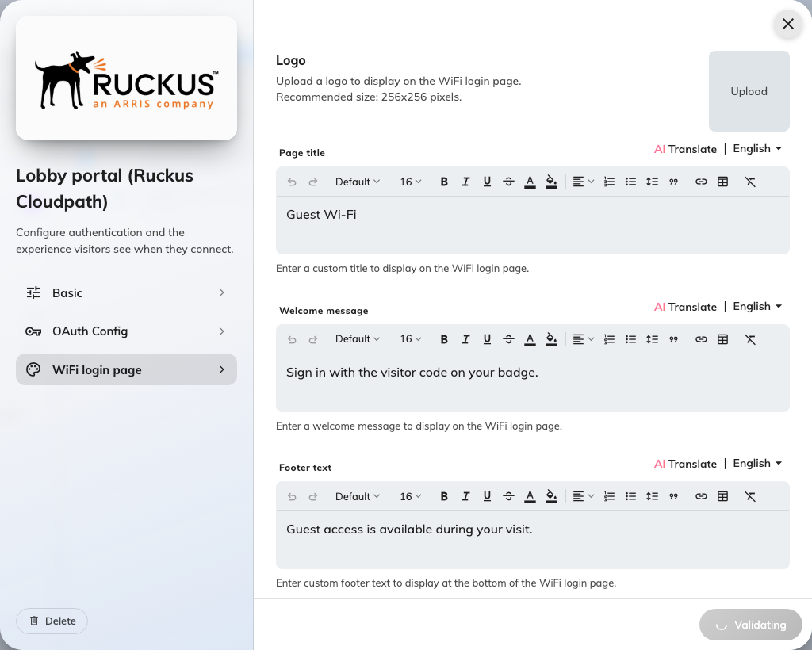Pick highlight fill color in Page title toolbar
Image resolution: width=812 pixels, height=650 pixels.
552,182
